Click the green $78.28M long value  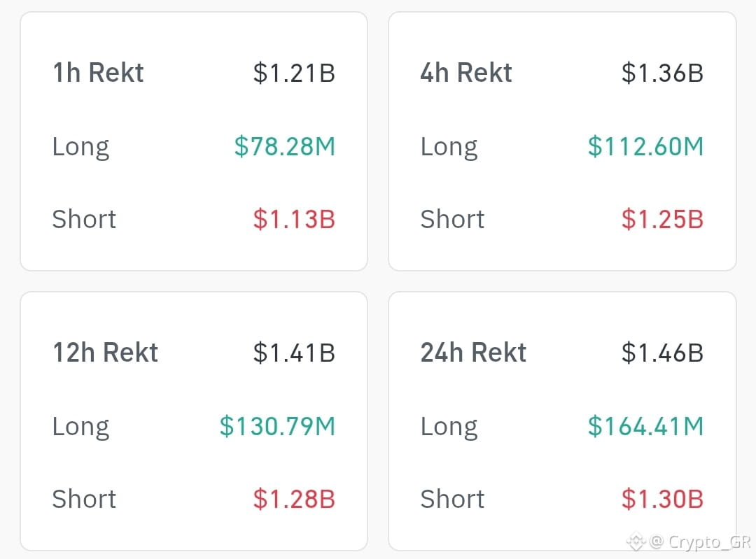[285, 146]
